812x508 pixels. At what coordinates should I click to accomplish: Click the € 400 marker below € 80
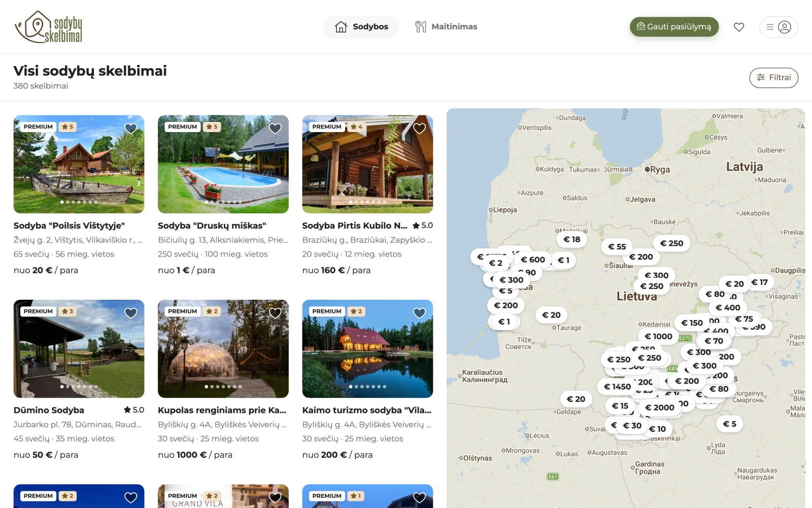[x=728, y=307]
